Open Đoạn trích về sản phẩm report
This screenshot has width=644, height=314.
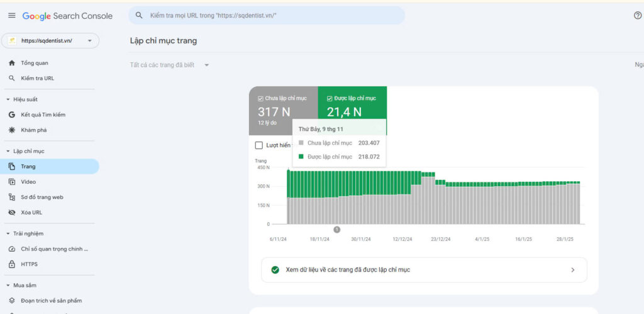point(51,301)
